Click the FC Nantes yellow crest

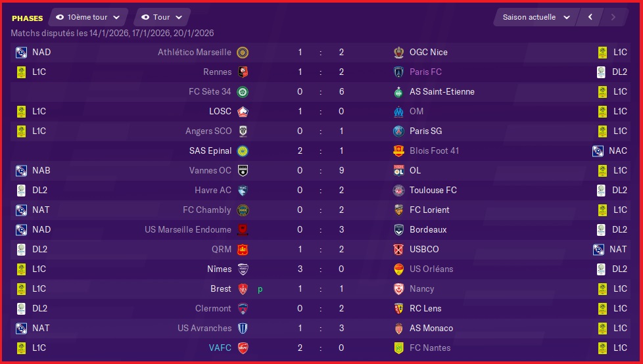point(398,348)
